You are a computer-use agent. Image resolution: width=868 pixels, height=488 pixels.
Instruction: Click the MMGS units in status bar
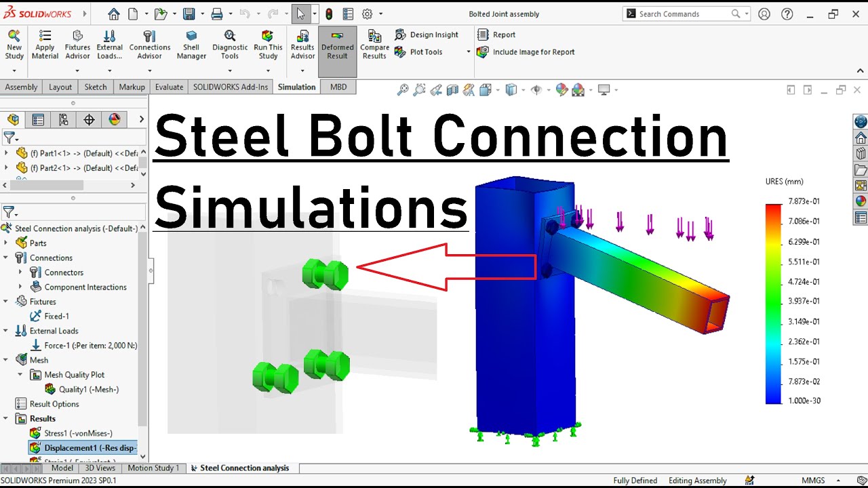click(813, 481)
